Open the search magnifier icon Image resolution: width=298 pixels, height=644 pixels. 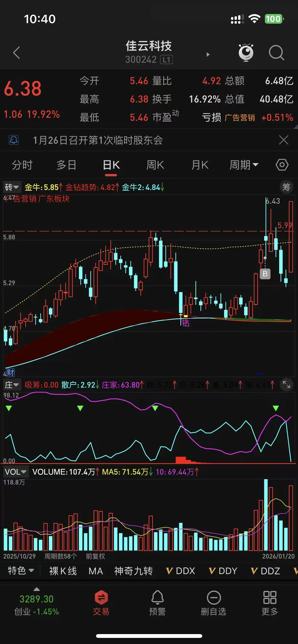pos(276,53)
